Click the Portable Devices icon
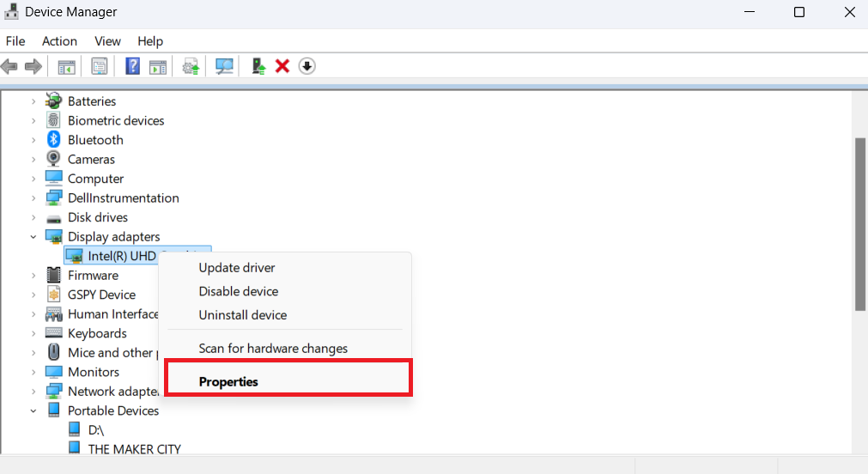The image size is (868, 474). coord(54,410)
